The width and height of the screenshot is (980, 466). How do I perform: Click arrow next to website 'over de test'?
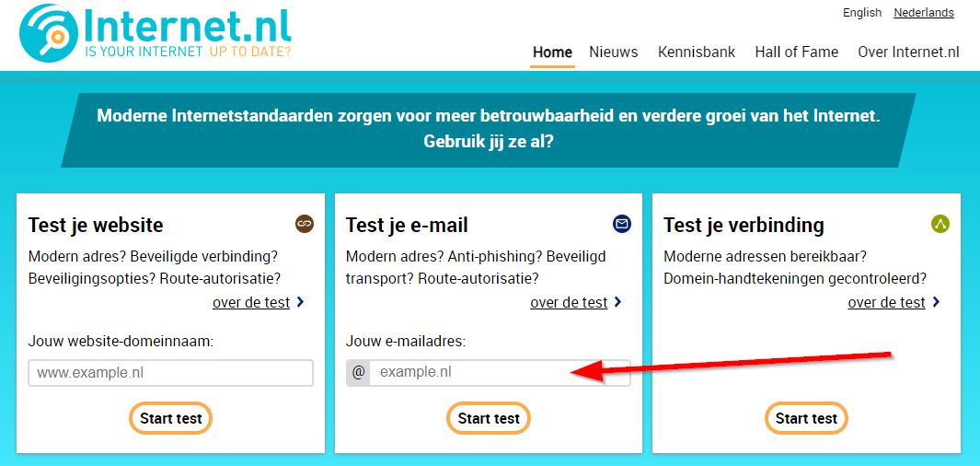point(301,302)
